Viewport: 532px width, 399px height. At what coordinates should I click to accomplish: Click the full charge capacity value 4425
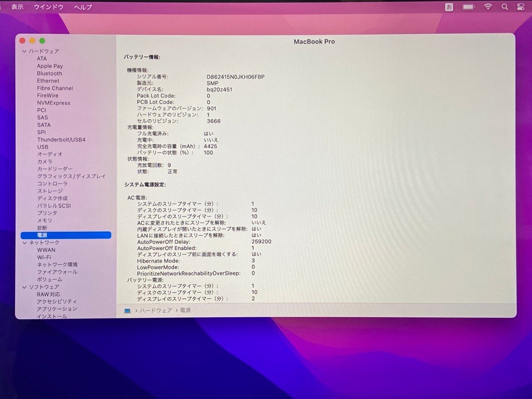(210, 146)
